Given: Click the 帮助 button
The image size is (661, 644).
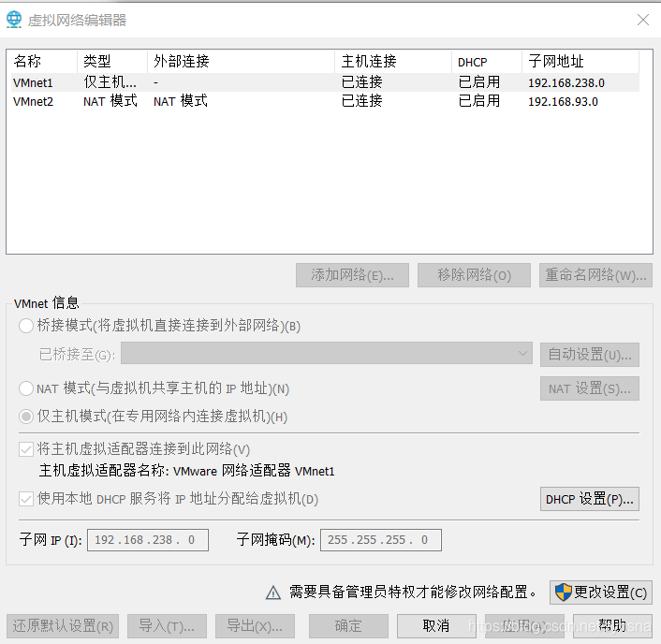Looking at the screenshot, I should (x=612, y=626).
